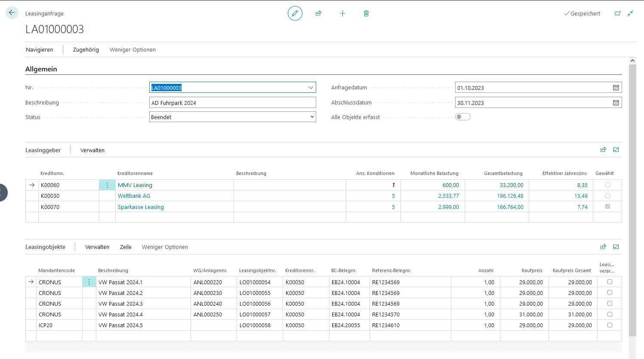Screen dimensions: 644x359
Task: Click the share icon in header
Action: click(x=318, y=13)
